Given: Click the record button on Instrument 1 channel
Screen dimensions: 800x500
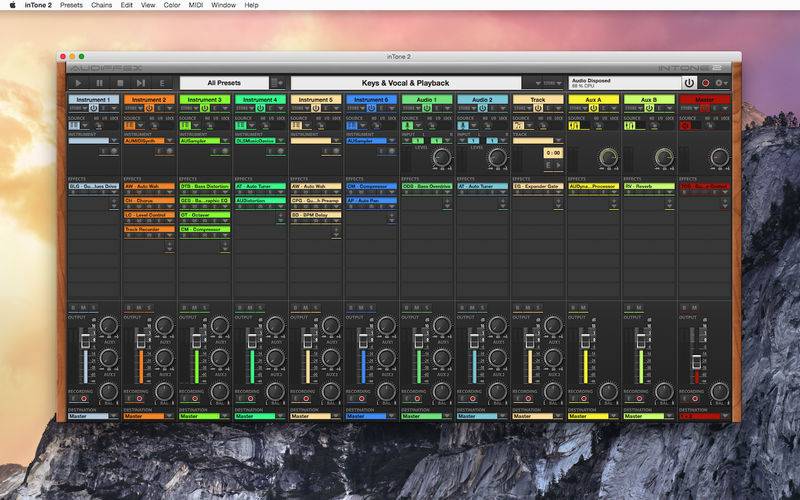Looking at the screenshot, I should coord(84,398).
